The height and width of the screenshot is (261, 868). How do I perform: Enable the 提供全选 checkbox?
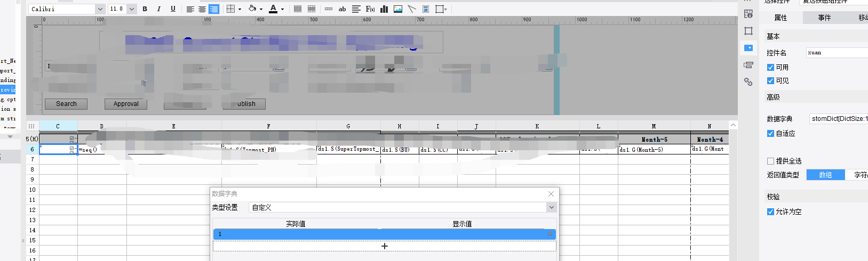770,161
